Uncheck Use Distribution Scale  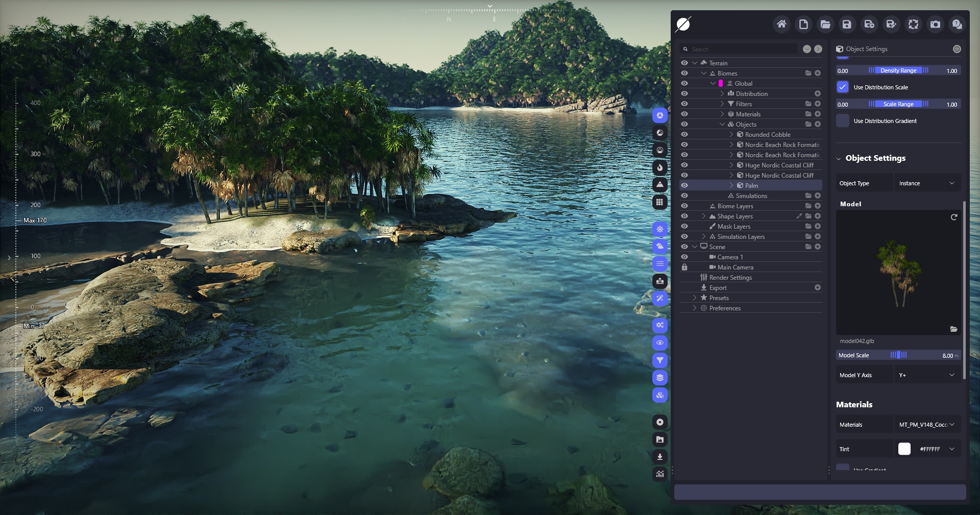[843, 87]
